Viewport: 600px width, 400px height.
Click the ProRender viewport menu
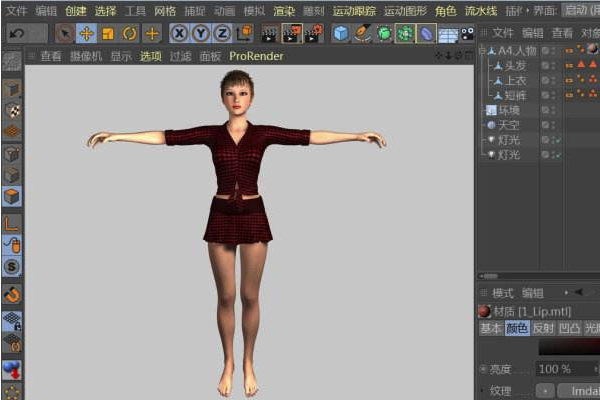click(256, 56)
